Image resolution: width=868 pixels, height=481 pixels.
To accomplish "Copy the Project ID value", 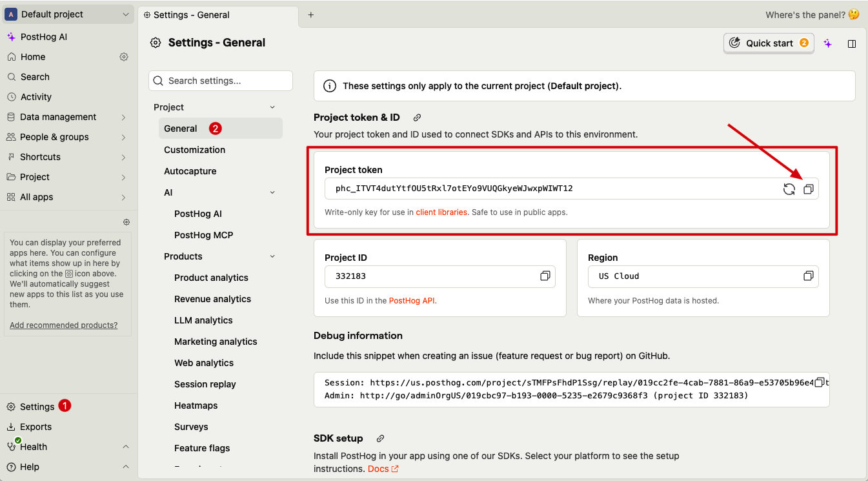I will [545, 276].
